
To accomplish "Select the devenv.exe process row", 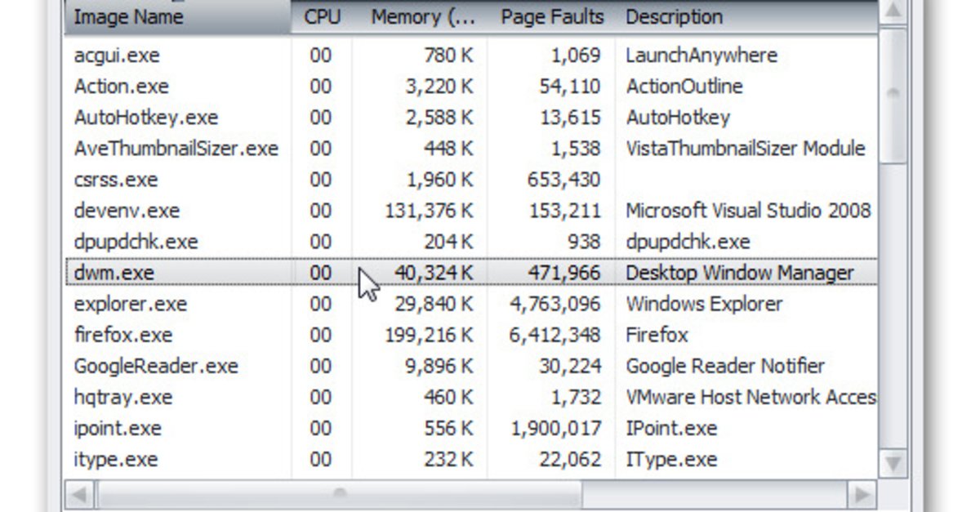I will (x=127, y=211).
